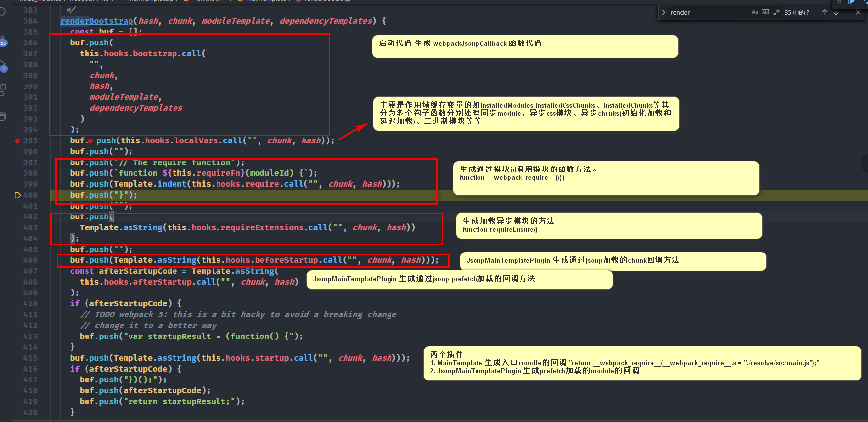The width and height of the screenshot is (868, 422).
Task: Click the 'render' search input field
Action: pyautogui.click(x=707, y=13)
